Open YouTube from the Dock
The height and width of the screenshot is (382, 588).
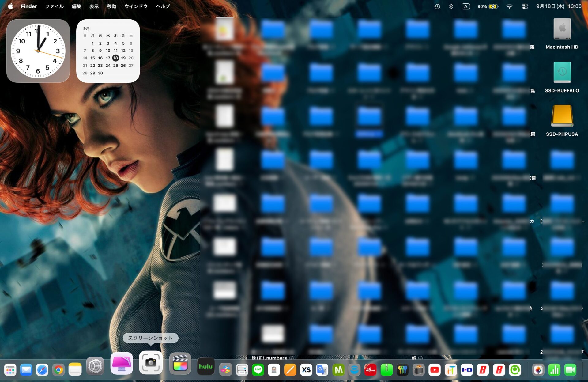(x=435, y=370)
